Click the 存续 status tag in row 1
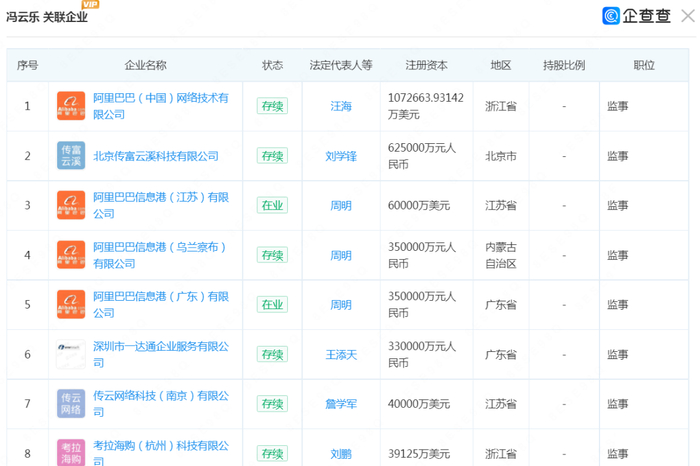 pos(272,106)
